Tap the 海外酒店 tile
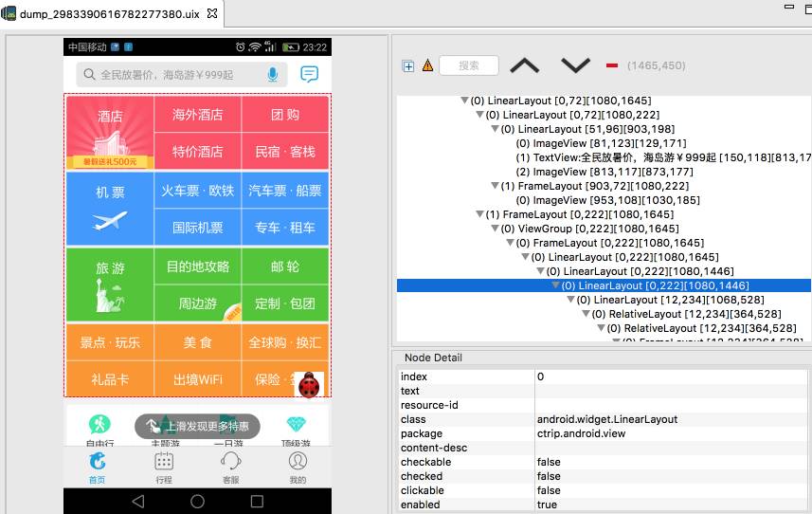The height and width of the screenshot is (514, 812). (198, 114)
